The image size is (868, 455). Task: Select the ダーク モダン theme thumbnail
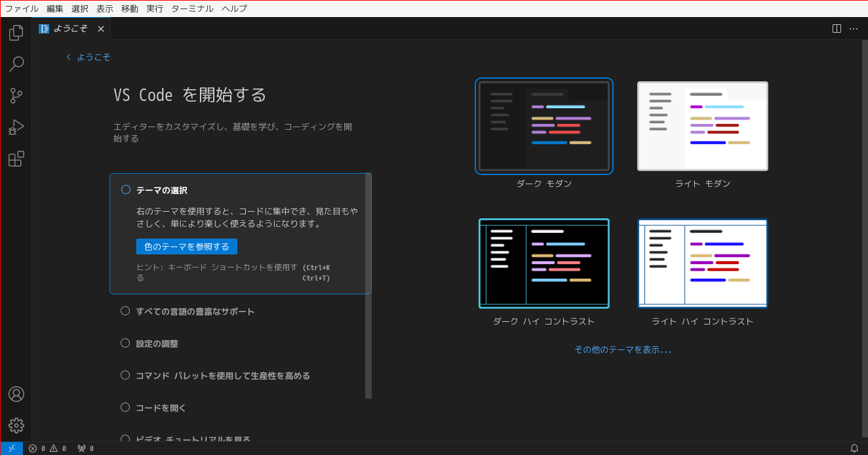coord(544,126)
